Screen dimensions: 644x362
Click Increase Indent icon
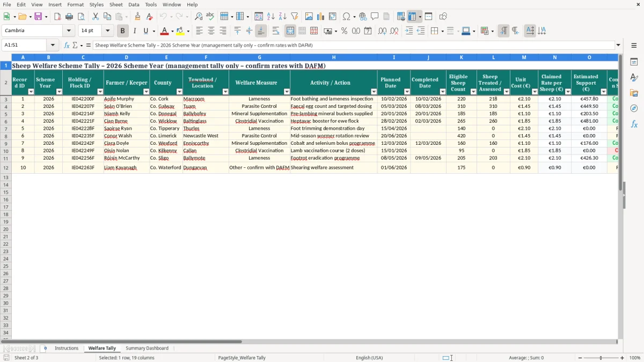(409, 31)
